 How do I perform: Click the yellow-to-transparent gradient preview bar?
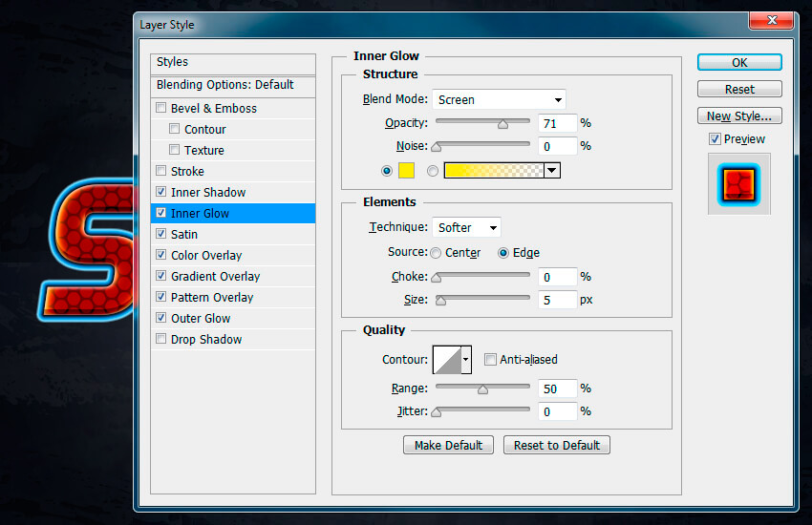coord(493,171)
